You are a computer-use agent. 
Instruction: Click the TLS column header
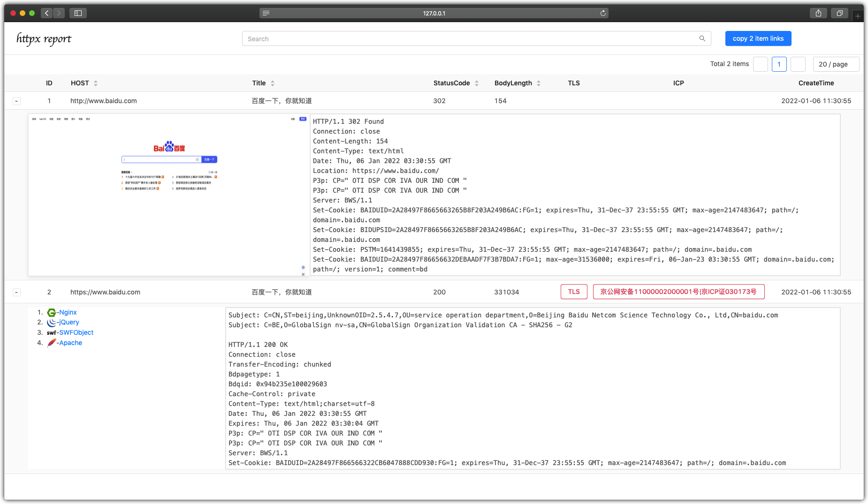(x=574, y=83)
